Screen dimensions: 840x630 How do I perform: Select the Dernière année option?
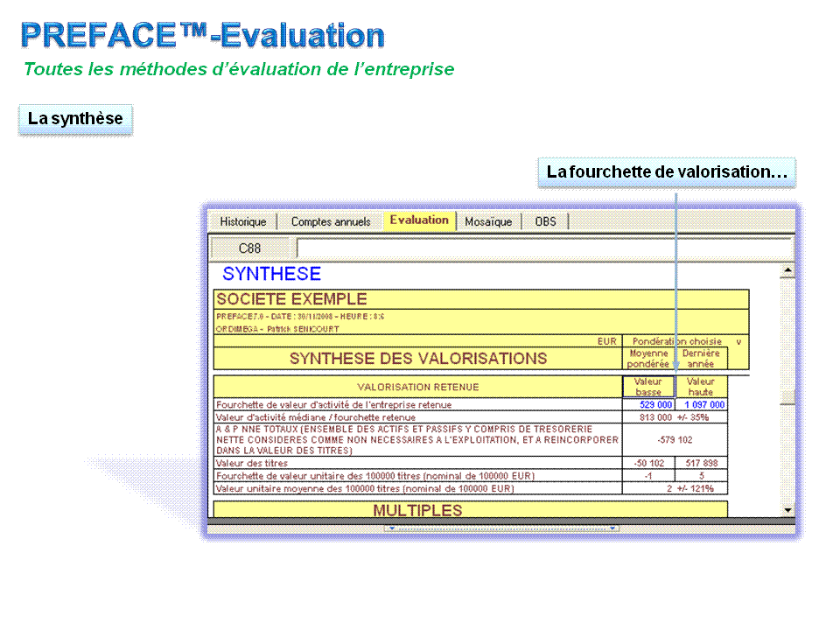(701, 359)
